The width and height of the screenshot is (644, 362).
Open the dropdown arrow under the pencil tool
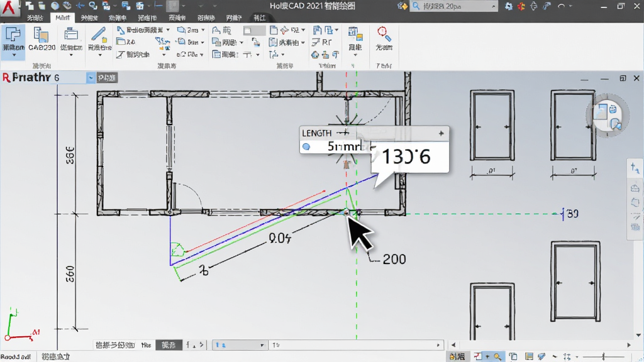(99, 55)
